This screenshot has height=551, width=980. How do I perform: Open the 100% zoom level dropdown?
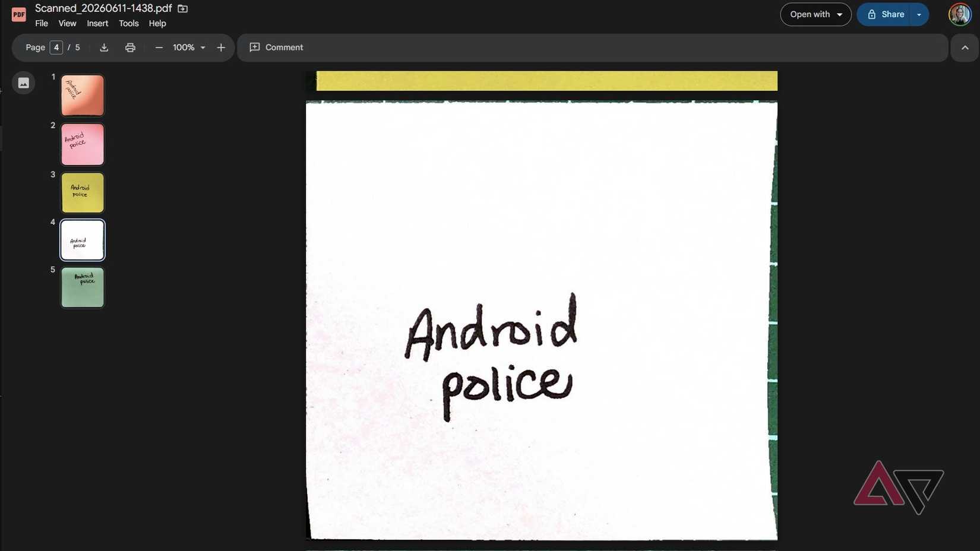pos(189,47)
